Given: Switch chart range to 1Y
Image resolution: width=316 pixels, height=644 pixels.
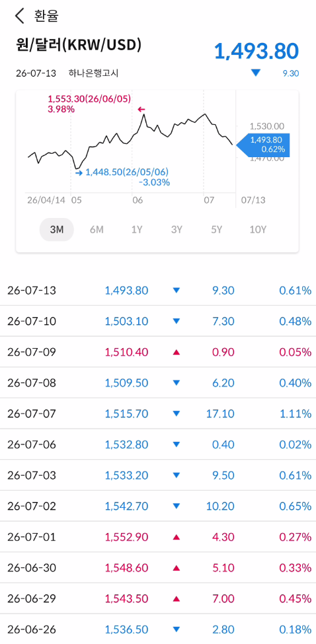Looking at the screenshot, I should click(x=137, y=230).
